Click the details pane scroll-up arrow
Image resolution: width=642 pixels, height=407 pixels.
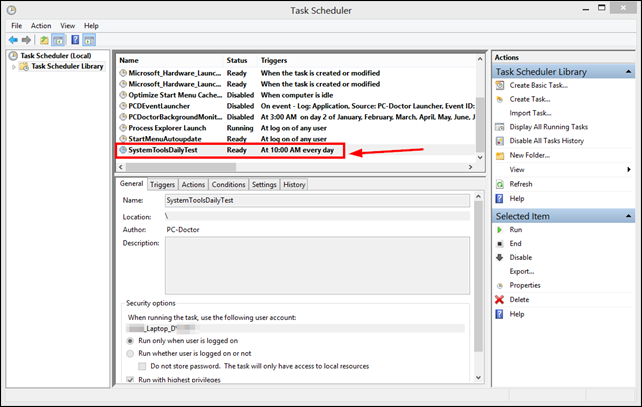(478, 197)
